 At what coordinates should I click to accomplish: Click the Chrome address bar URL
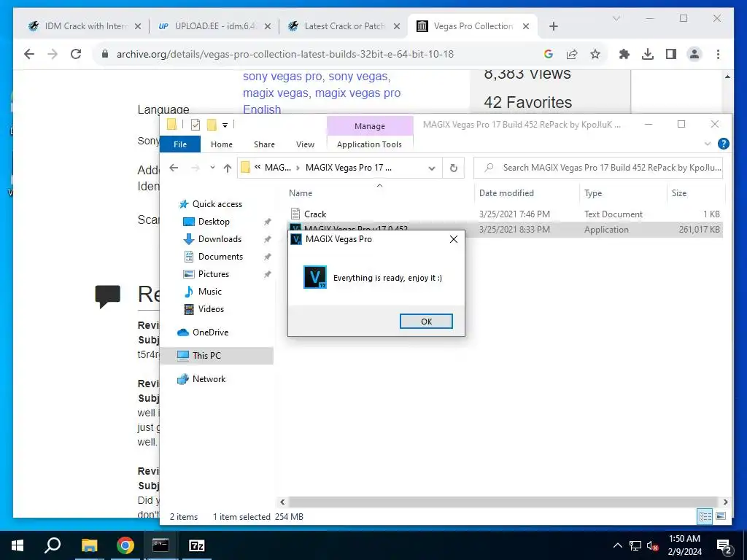point(285,54)
